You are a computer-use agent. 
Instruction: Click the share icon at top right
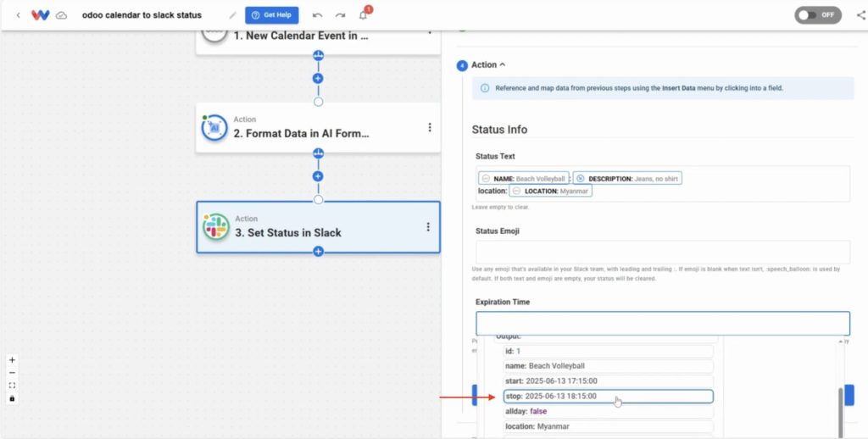(x=861, y=15)
